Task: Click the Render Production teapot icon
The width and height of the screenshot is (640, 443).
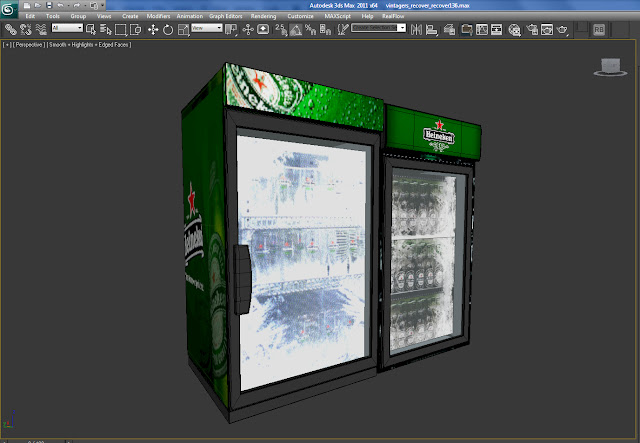Action: [562, 30]
